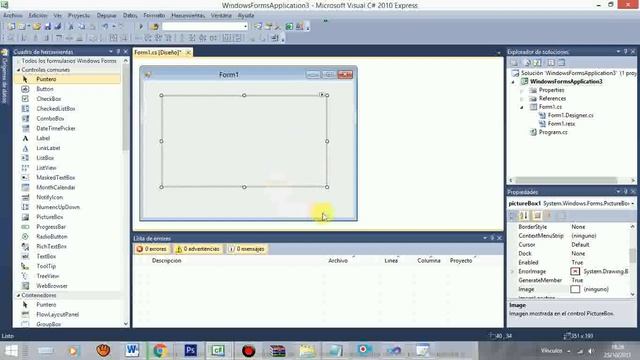Viewport: 640px width, 360px height.
Task: Toggle the 0 advertencias filter
Action: pos(198,249)
